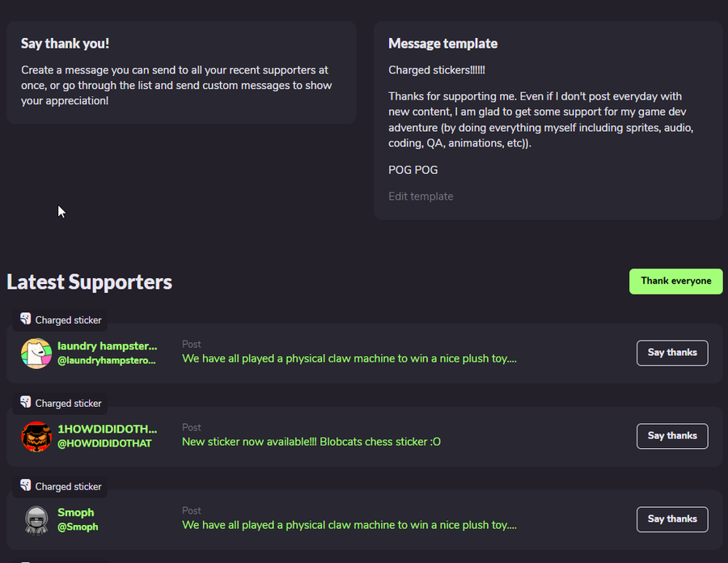Visit @laundryhampstero handle profile
Viewport: 728px width, 563px height.
tap(106, 360)
